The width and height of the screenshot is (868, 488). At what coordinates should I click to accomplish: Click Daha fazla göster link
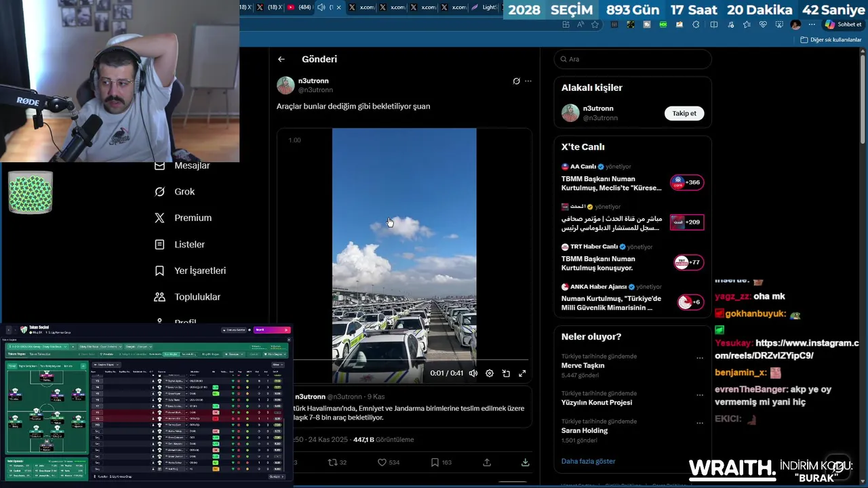588,462
